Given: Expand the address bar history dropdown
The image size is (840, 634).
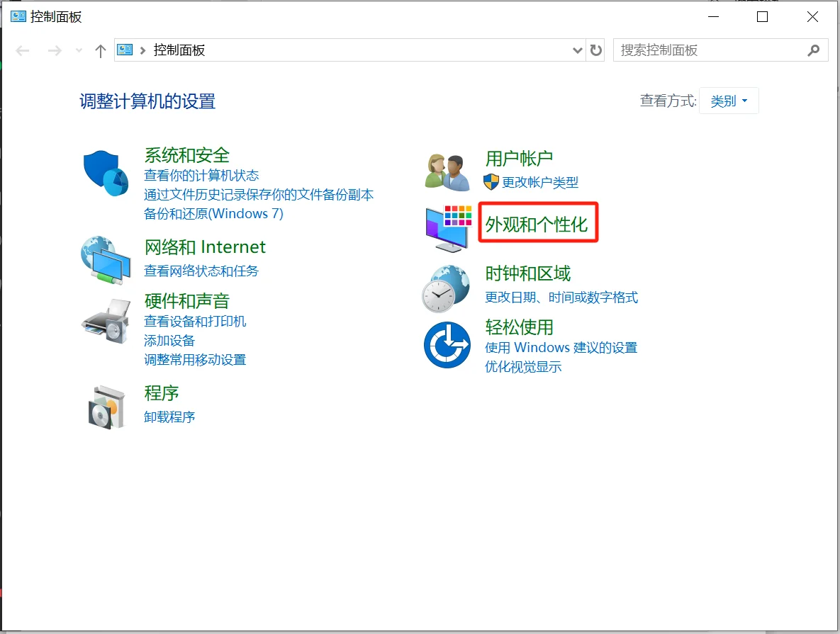Looking at the screenshot, I should coord(577,50).
